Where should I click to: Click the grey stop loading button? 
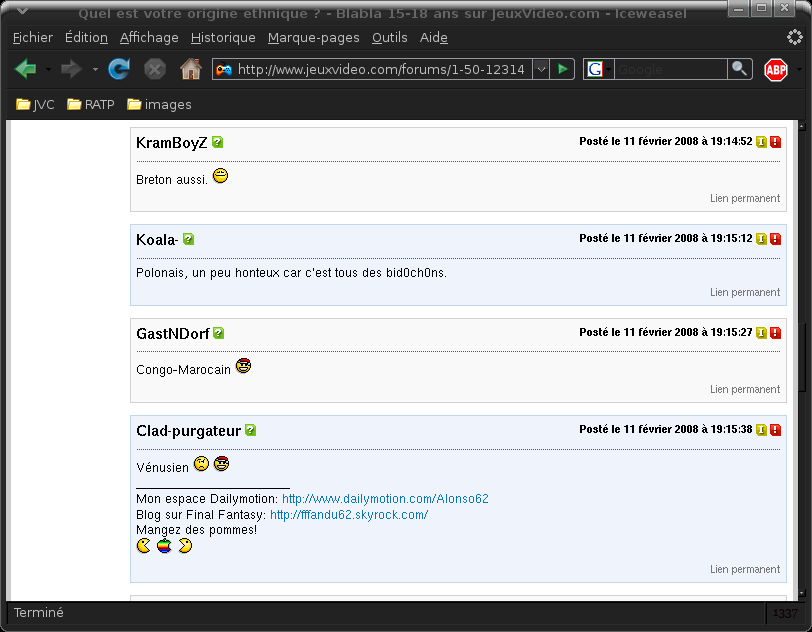154,69
